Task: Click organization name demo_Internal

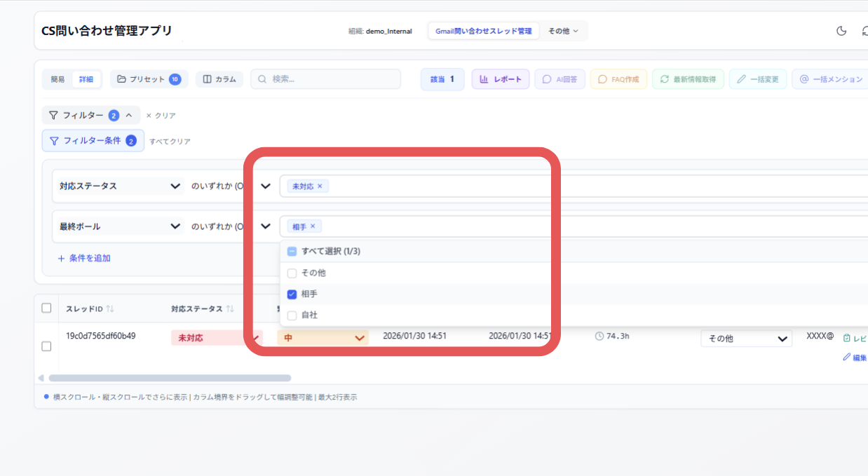Action: tap(388, 31)
